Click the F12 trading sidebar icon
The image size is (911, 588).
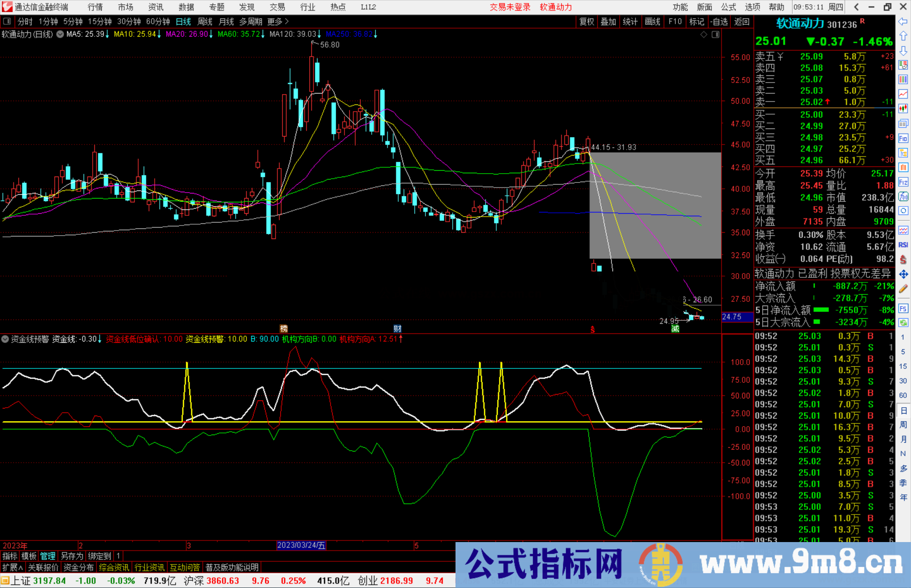click(903, 182)
